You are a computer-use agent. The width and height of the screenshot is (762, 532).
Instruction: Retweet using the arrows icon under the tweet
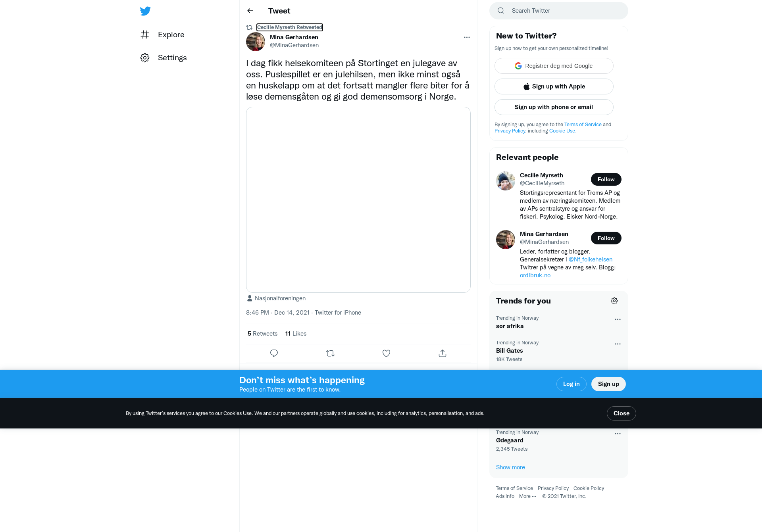pyautogui.click(x=330, y=353)
